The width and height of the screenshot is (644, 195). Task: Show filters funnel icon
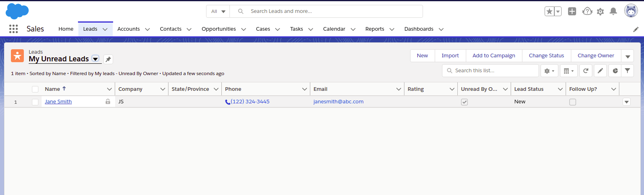(627, 71)
